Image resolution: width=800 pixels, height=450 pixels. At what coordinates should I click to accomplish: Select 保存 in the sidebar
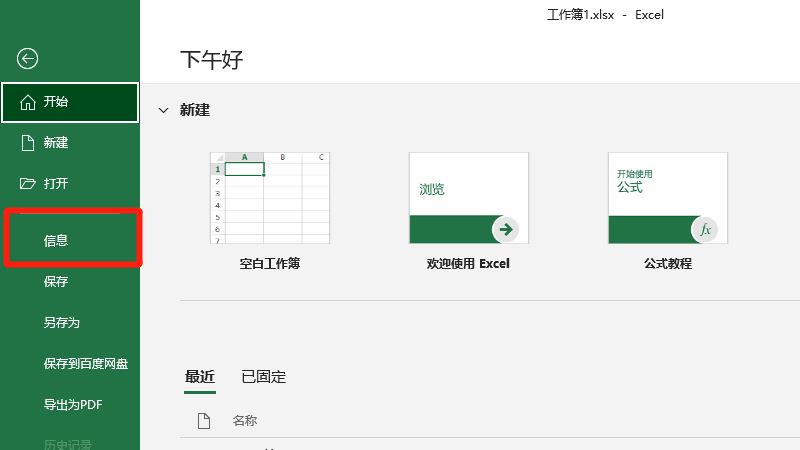(56, 282)
